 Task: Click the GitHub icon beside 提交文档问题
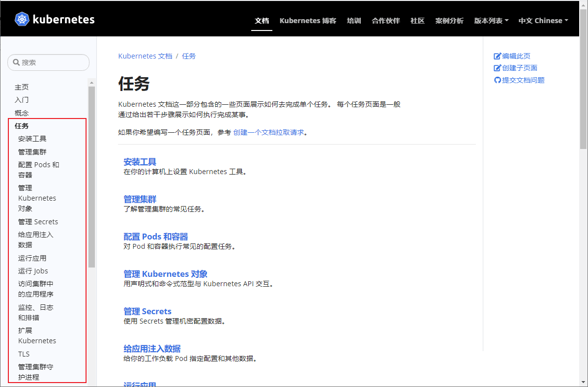tap(497, 80)
